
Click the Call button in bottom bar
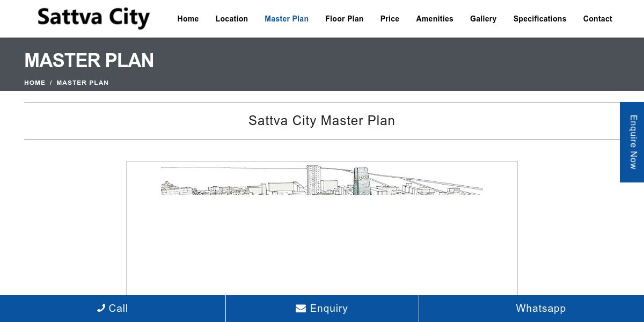113,309
